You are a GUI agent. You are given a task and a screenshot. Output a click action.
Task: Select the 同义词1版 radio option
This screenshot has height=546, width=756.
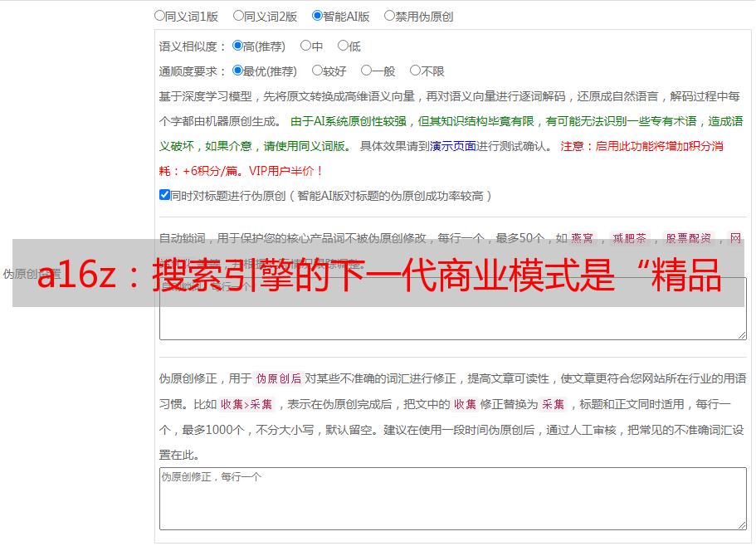click(x=159, y=16)
